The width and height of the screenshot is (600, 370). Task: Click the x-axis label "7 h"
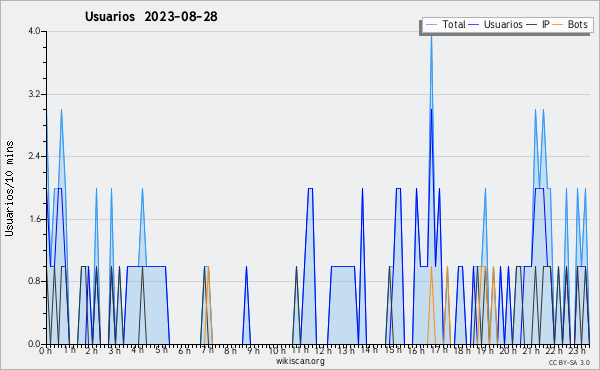pyautogui.click(x=207, y=351)
